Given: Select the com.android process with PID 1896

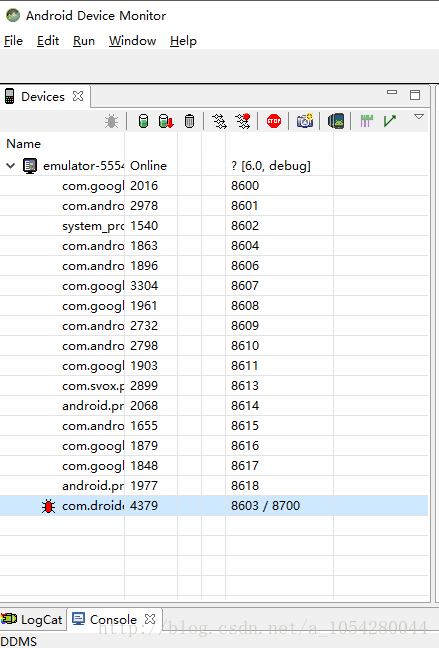Looking at the screenshot, I should point(214,266).
